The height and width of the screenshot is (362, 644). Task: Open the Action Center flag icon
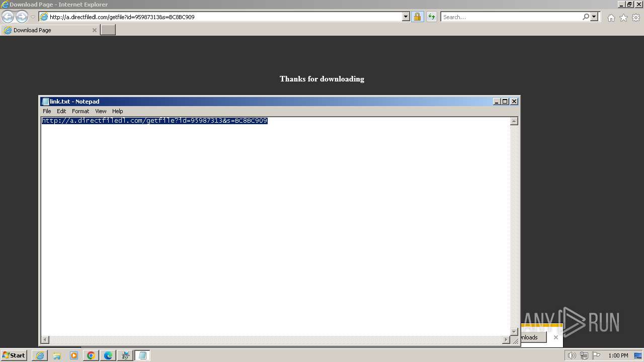(x=596, y=355)
